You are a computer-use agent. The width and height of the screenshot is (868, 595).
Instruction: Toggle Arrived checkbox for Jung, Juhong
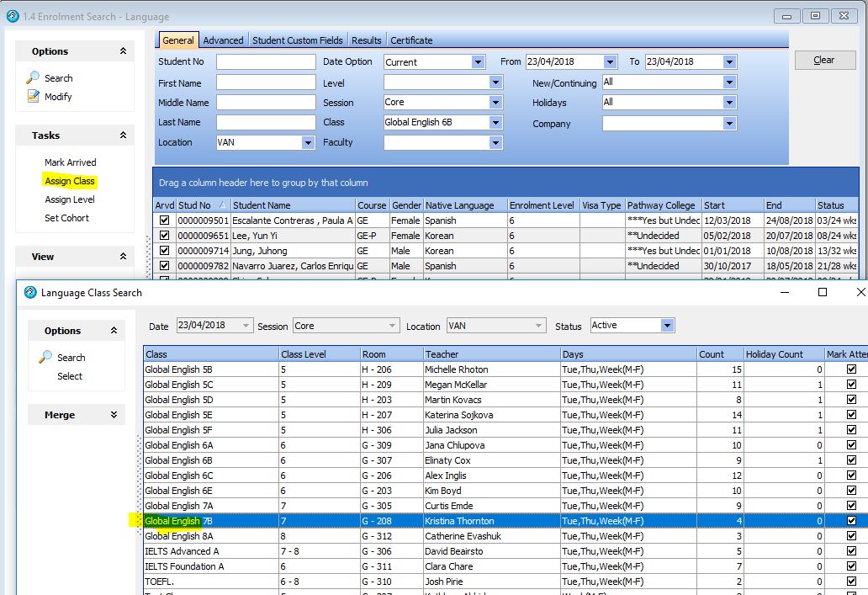coord(164,251)
